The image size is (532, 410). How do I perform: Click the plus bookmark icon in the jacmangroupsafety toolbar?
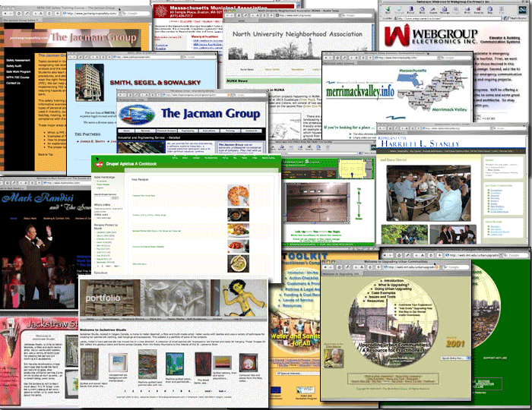(x=57, y=13)
